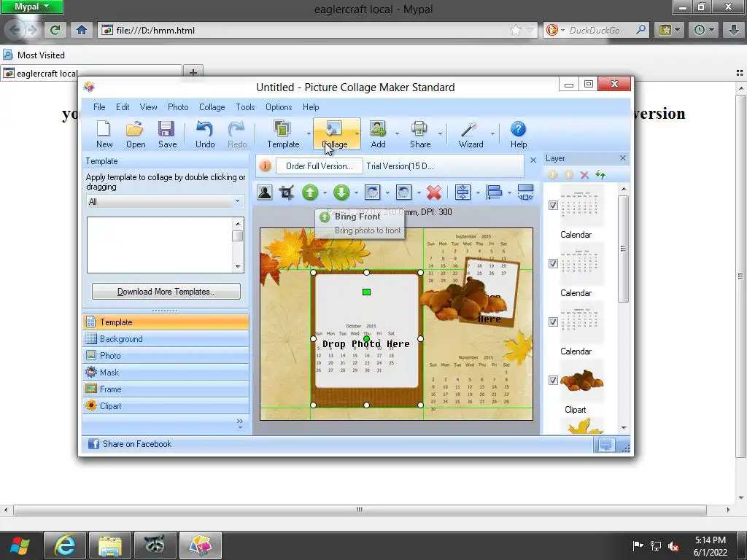Open the Template toolbar button
The width and height of the screenshot is (747, 560).
283,134
